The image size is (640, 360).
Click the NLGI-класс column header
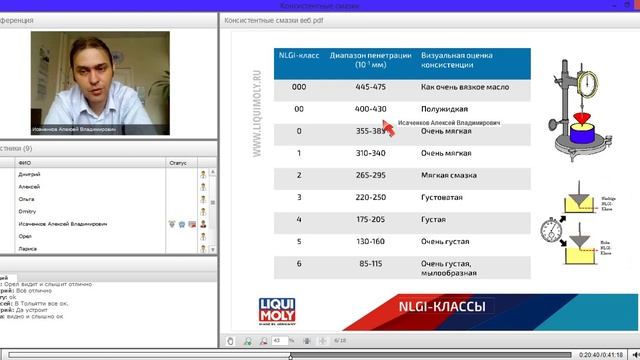pyautogui.click(x=299, y=56)
